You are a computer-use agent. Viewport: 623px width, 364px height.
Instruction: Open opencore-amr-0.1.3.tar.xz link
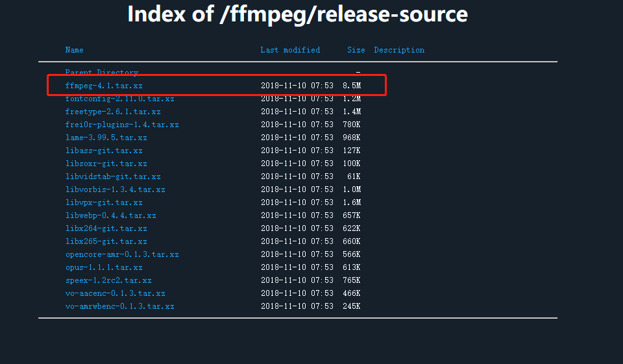pos(122,254)
